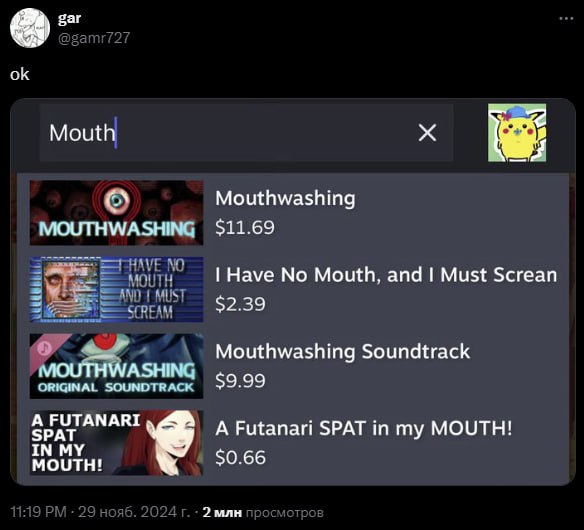Click the $9.99 soundtrack price
The image size is (584, 530).
[x=240, y=381]
